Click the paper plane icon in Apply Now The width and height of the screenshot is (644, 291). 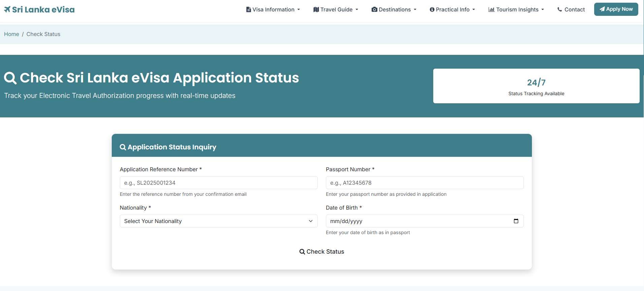click(x=602, y=9)
